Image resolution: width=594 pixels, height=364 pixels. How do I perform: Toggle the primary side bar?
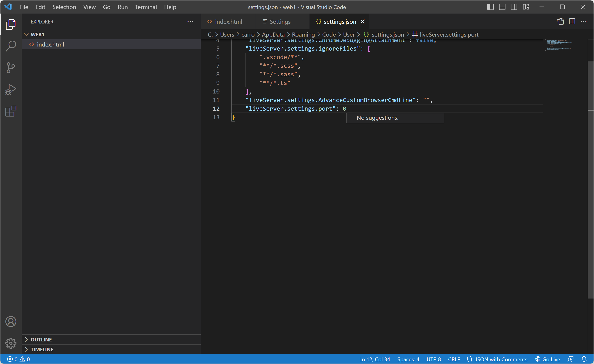click(x=490, y=7)
